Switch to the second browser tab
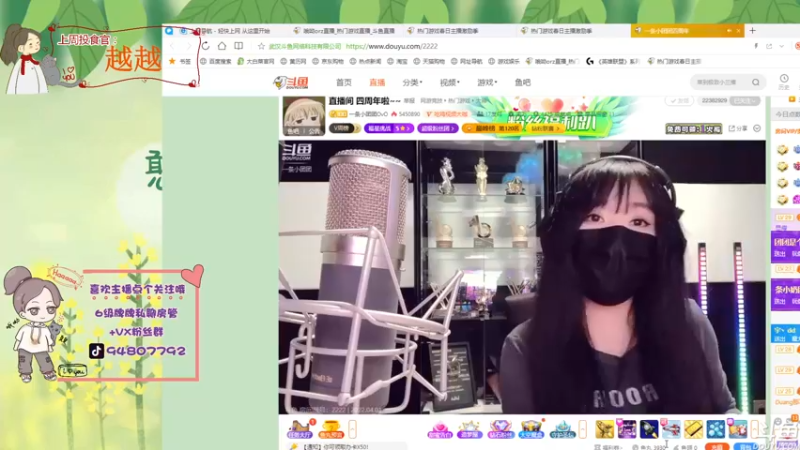Screen dimensions: 800x450 click(x=346, y=31)
